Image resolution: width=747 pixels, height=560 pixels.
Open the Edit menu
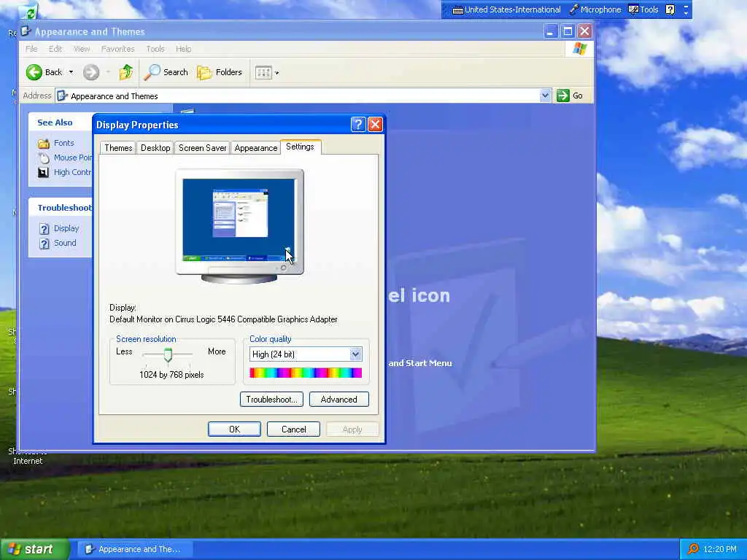[55, 49]
